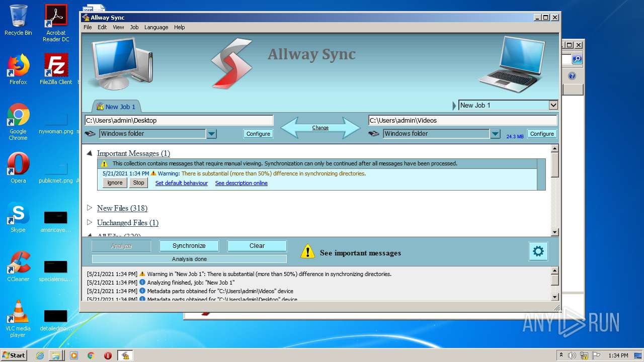
Task: Click the New Files (318) heading text
Action: coord(122,208)
